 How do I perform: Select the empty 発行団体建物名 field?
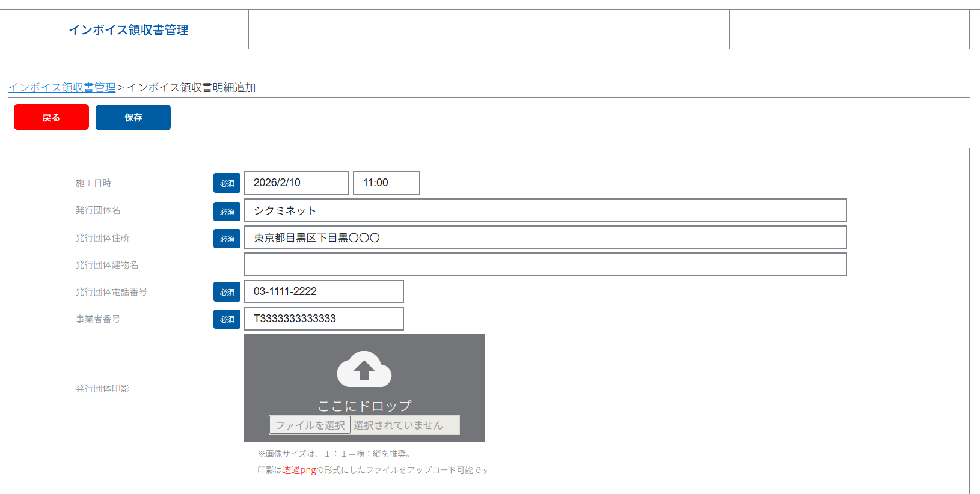click(545, 264)
